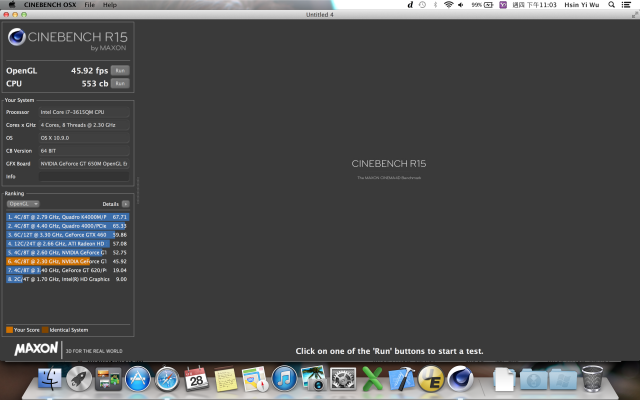Click the GFX Board field showing NVIDIA GeForce GT 650M

(x=84, y=164)
